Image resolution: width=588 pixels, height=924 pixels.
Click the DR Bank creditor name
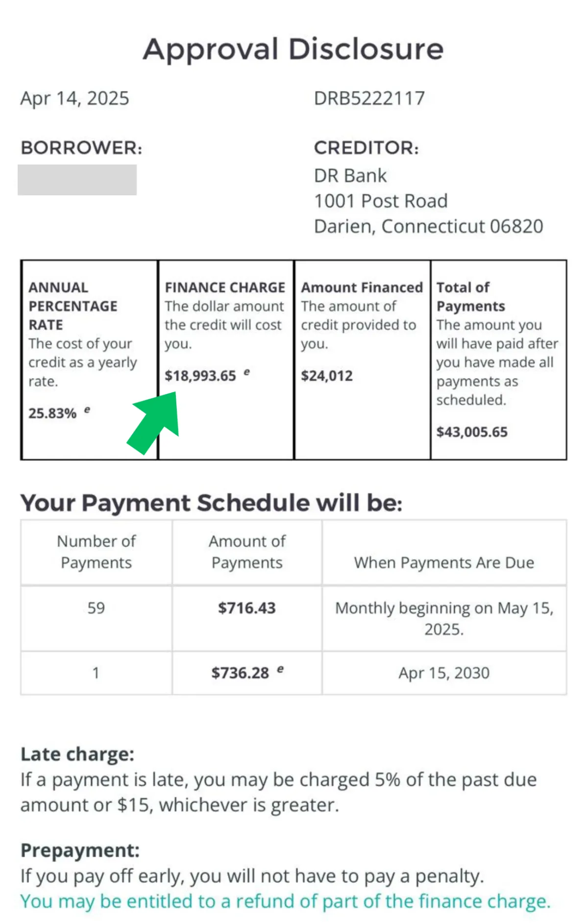click(350, 175)
